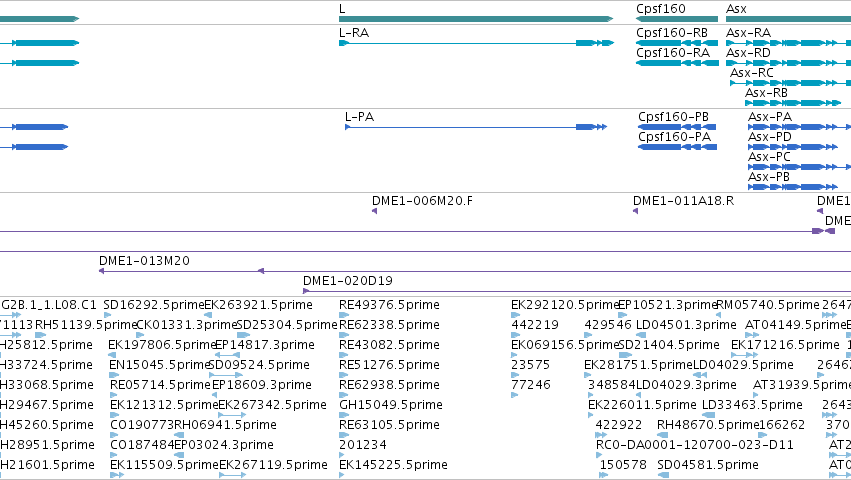Select the RC0-DA0001-120700-023-D11 EST label
The height and width of the screenshot is (480, 851).
pos(695,445)
